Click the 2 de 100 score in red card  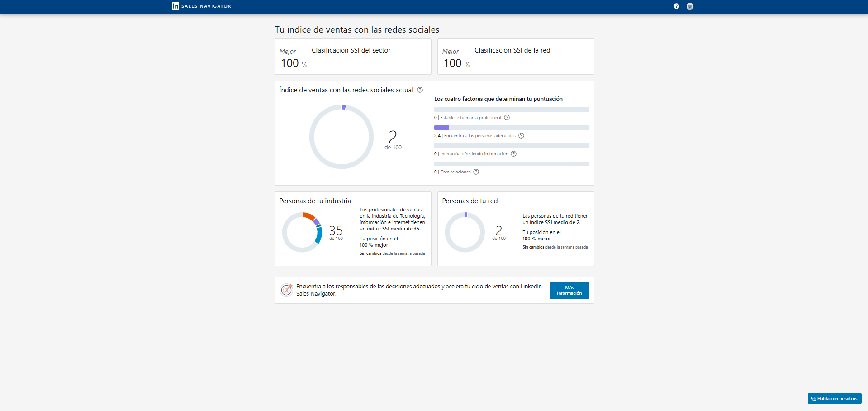[x=499, y=233]
